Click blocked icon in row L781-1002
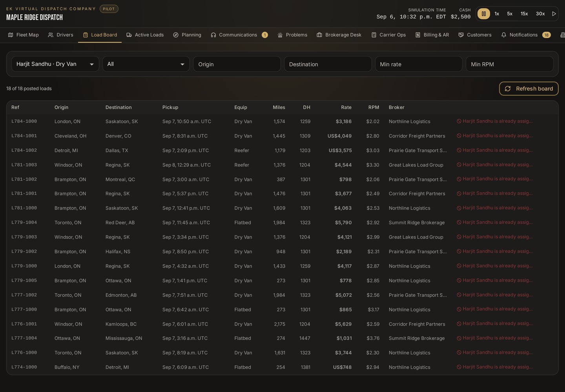565x392 pixels. [x=459, y=179]
